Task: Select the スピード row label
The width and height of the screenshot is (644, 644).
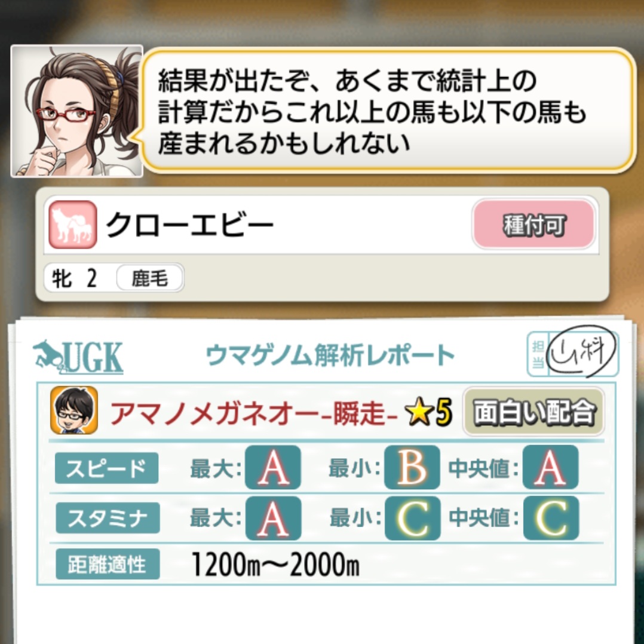Action: pyautogui.click(x=107, y=468)
